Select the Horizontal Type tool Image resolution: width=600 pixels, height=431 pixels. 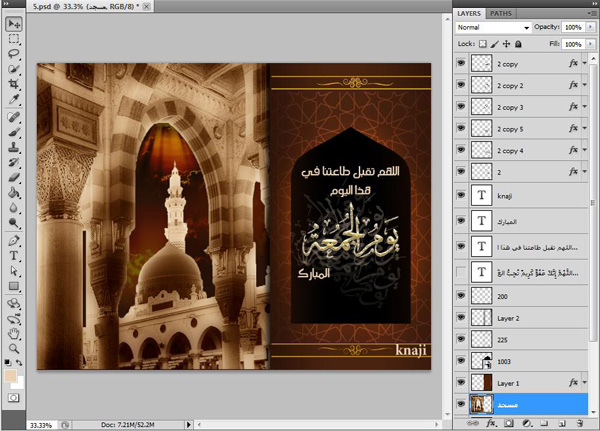(14, 256)
